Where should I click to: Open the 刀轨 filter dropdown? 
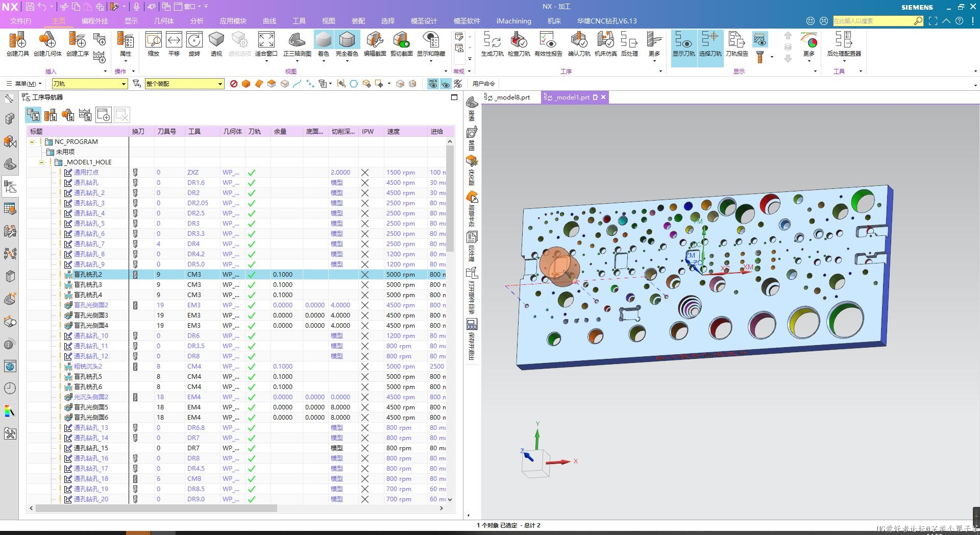124,84
